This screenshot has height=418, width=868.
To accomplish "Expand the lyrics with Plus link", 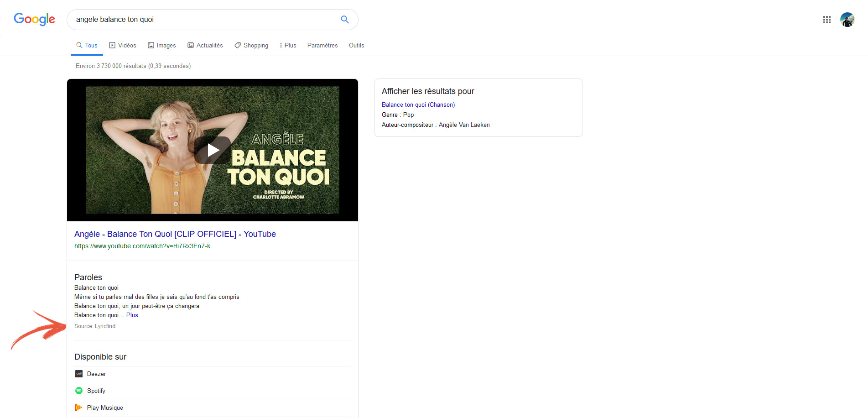I will tap(132, 315).
